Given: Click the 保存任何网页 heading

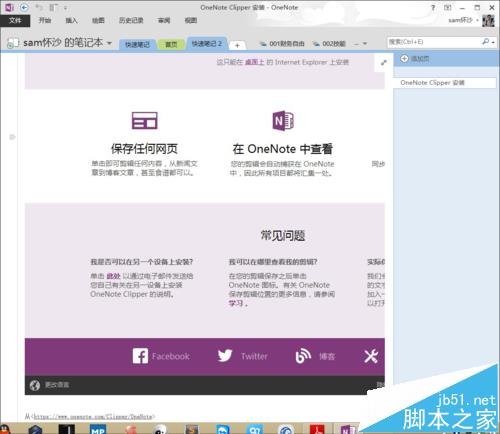Looking at the screenshot, I should 144,149.
